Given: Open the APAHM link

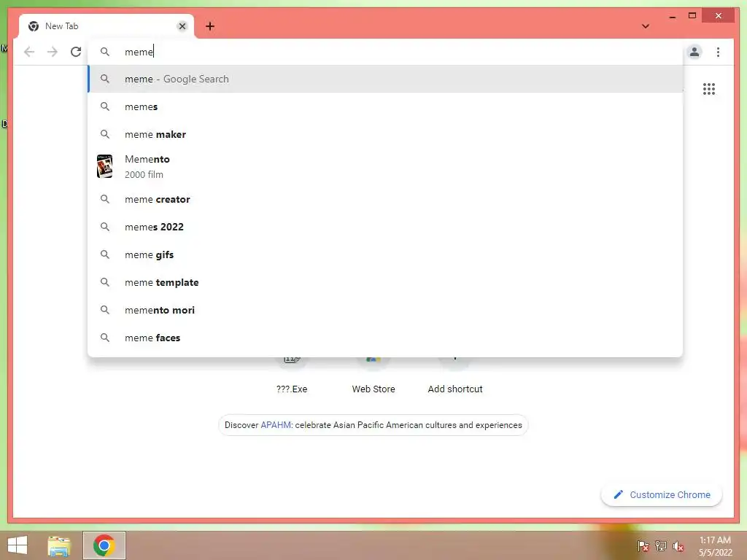Looking at the screenshot, I should tap(275, 425).
